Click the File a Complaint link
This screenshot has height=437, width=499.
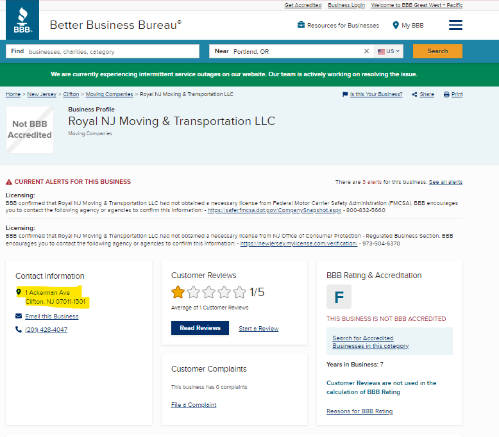click(x=194, y=405)
